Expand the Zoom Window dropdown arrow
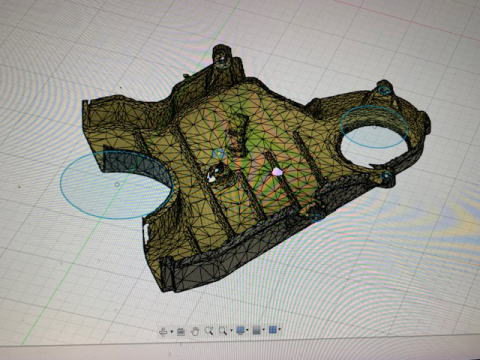 tap(231, 330)
